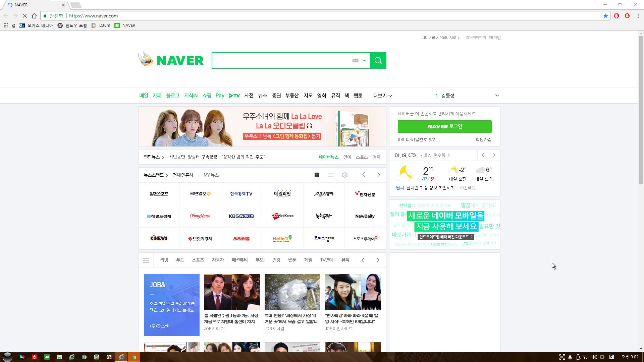Open the 블로그 service tab
644x362 pixels.
point(173,96)
